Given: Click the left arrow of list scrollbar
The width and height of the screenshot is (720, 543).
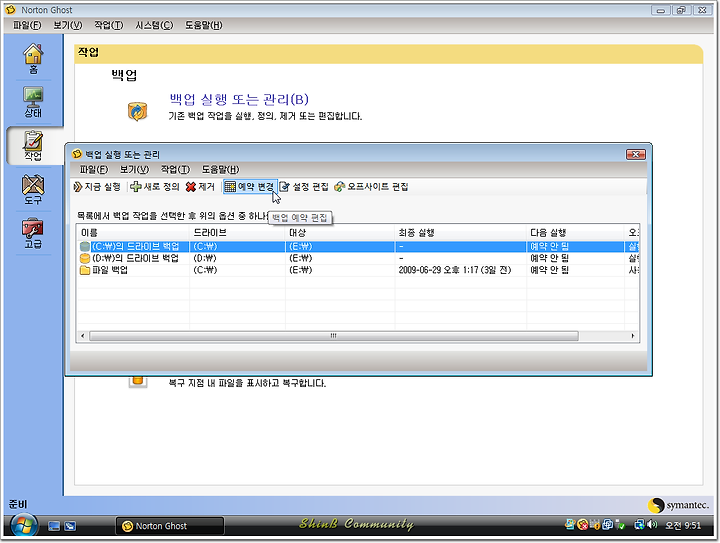Looking at the screenshot, I should (x=83, y=336).
